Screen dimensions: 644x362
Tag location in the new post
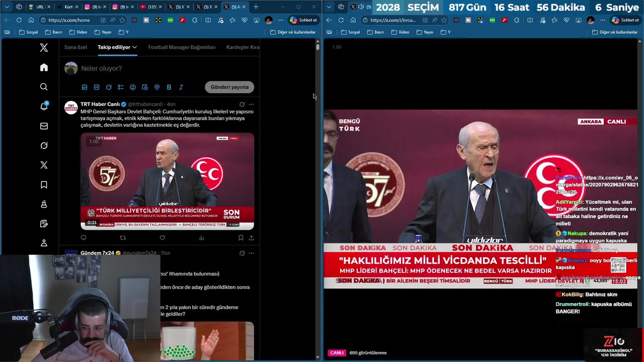[x=157, y=87]
